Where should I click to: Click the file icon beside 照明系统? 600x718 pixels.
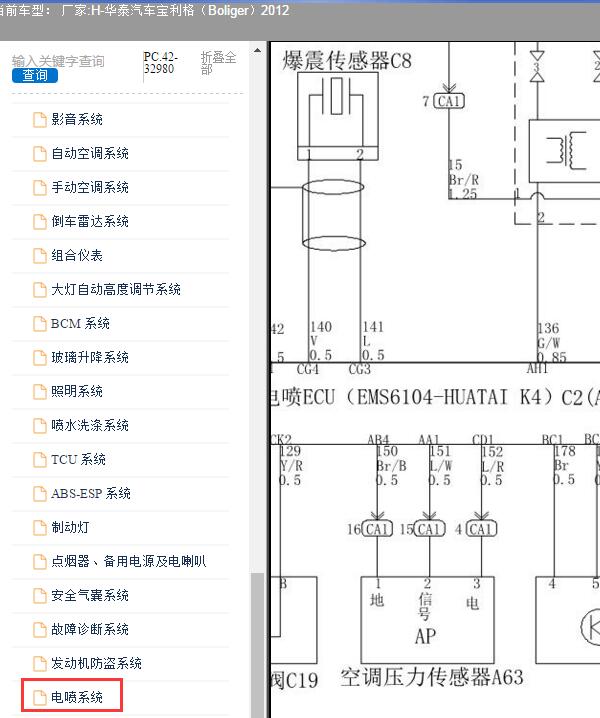[40, 391]
